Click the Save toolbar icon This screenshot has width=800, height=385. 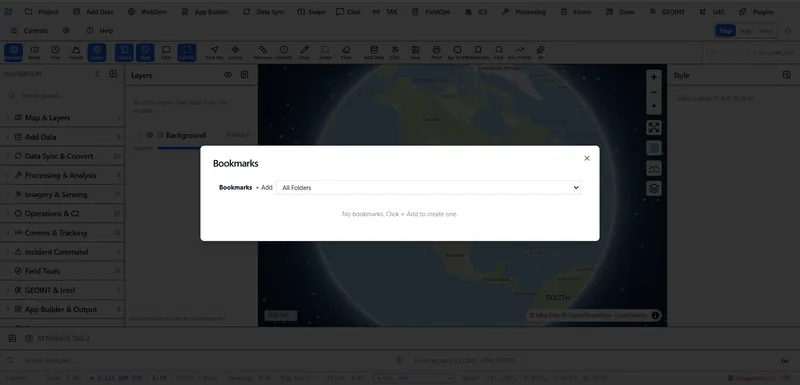click(x=415, y=53)
